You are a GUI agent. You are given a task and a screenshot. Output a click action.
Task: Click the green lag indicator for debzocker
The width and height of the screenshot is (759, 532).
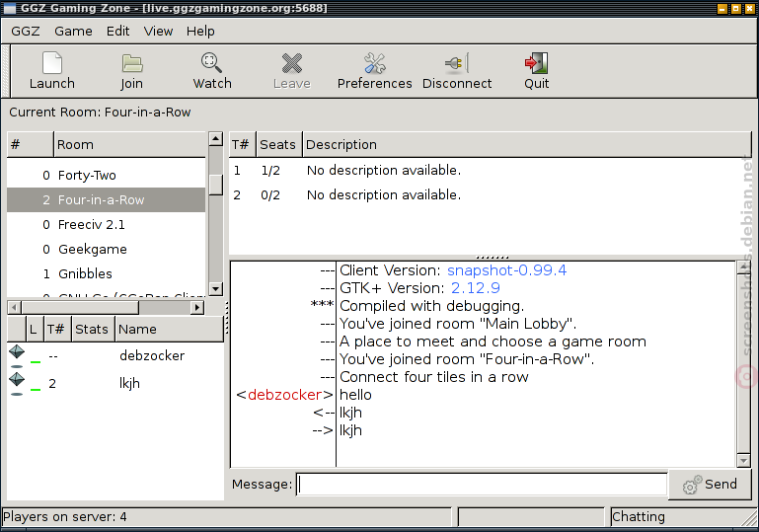tap(36, 361)
